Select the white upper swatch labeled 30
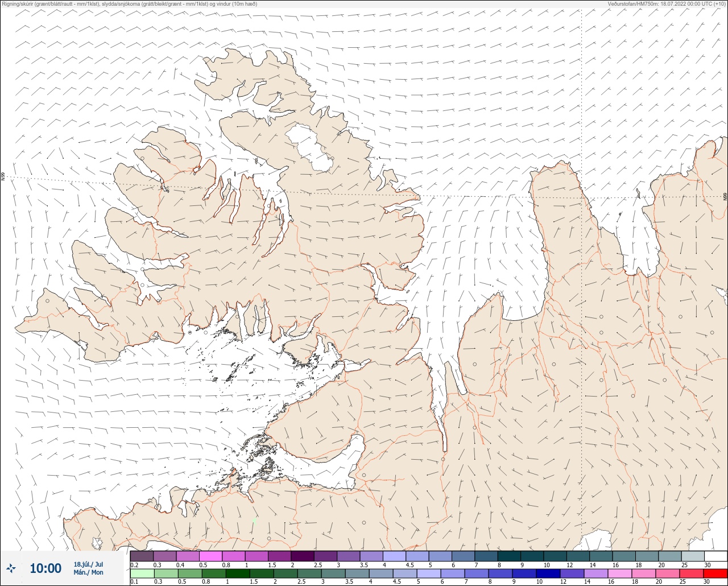Screen dimensions: 728x586 (x=715, y=556)
